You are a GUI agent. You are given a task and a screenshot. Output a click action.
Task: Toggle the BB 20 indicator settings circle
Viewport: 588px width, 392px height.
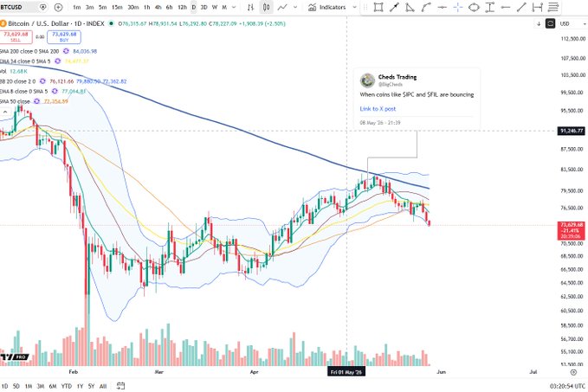pyautogui.click(x=42, y=81)
